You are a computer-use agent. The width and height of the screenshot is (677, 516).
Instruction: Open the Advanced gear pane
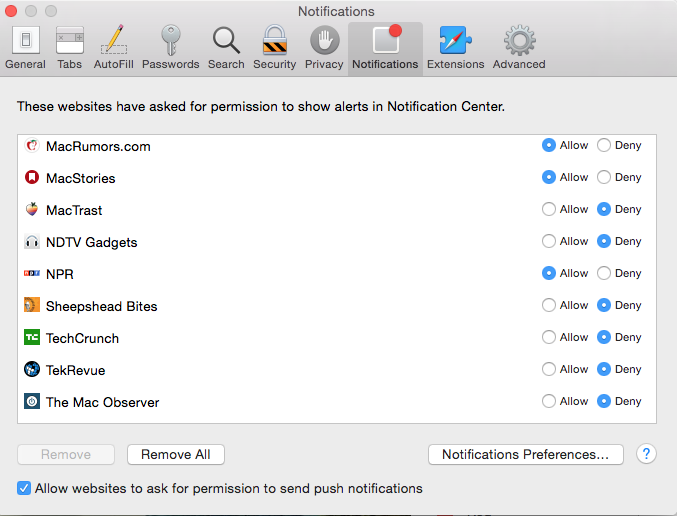[519, 48]
